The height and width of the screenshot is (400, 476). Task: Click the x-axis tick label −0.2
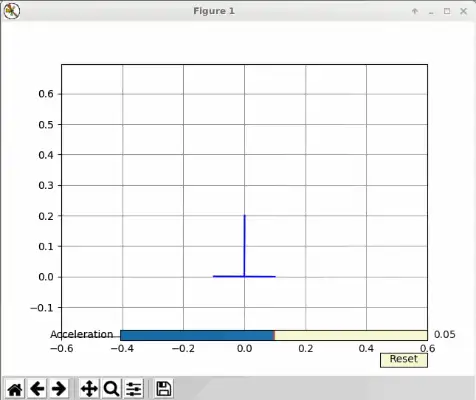(x=183, y=349)
